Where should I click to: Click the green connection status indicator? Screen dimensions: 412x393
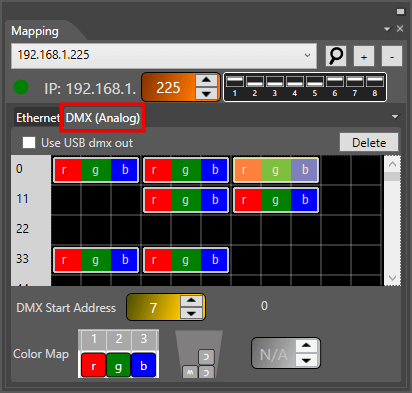coord(21,87)
